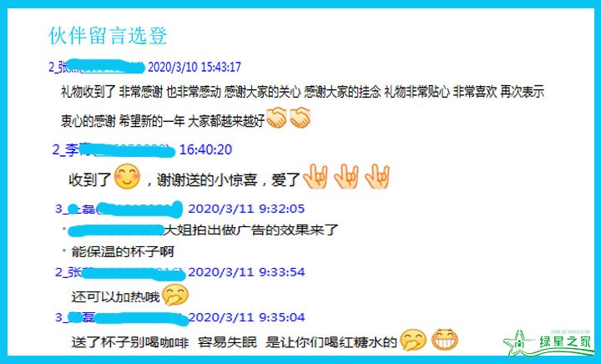Click the blushing smiley emoji after 收到了
Viewport: 601px width, 364px height.
127,177
